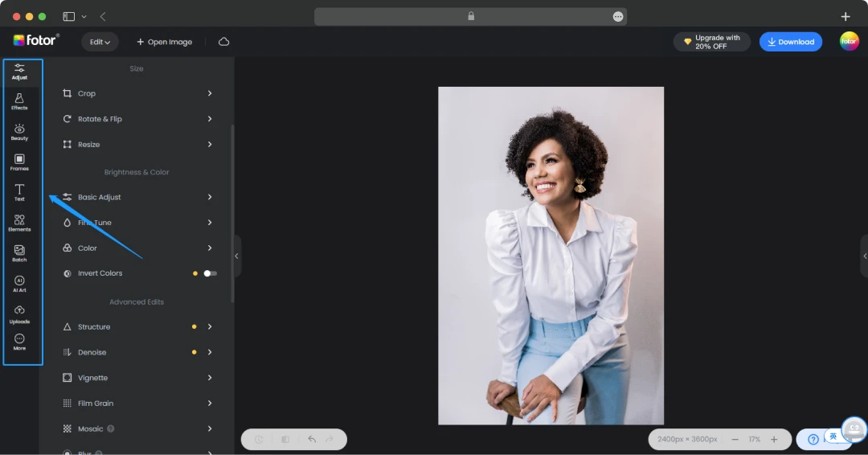The height and width of the screenshot is (455, 868).
Task: Open the More options in sidebar
Action: 19,342
